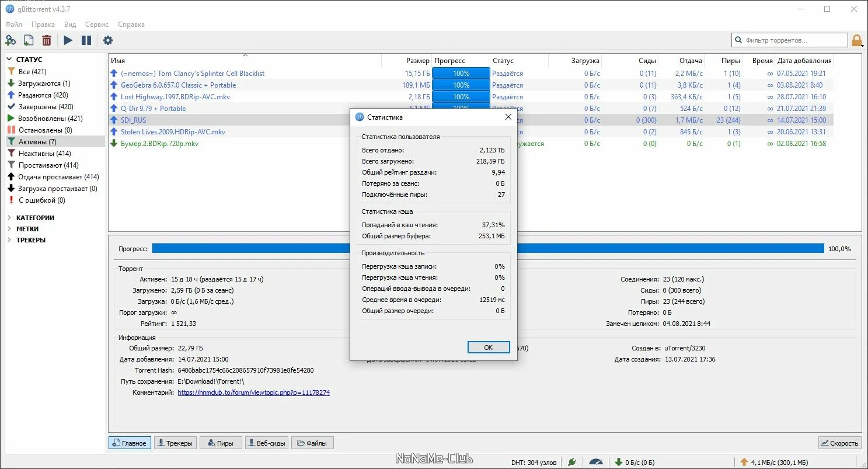Switch to the Веб-сиды tab
This screenshot has width=868, height=469.
(266, 443)
